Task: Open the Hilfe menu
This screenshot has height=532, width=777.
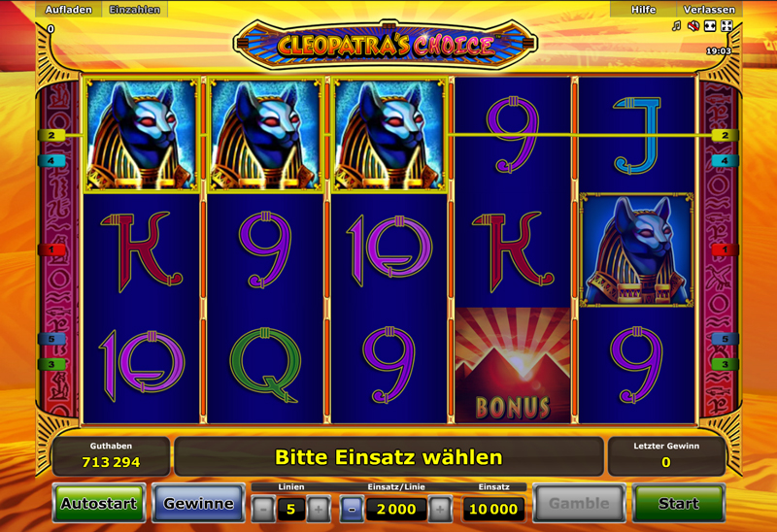Action: pyautogui.click(x=643, y=10)
